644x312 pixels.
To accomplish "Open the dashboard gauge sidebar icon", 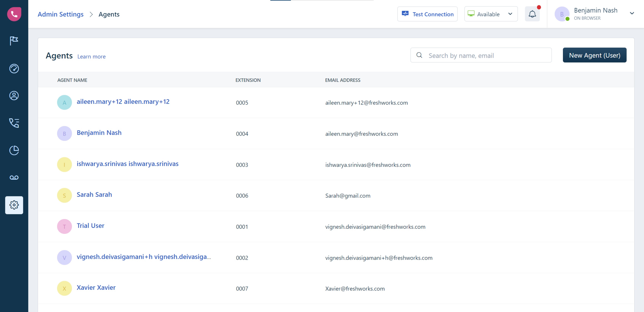I will (14, 68).
